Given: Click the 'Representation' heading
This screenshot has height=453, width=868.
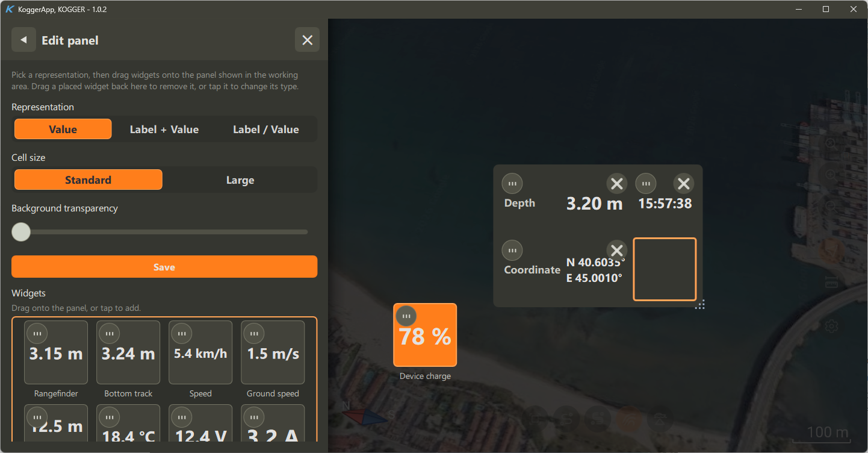Looking at the screenshot, I should point(43,107).
